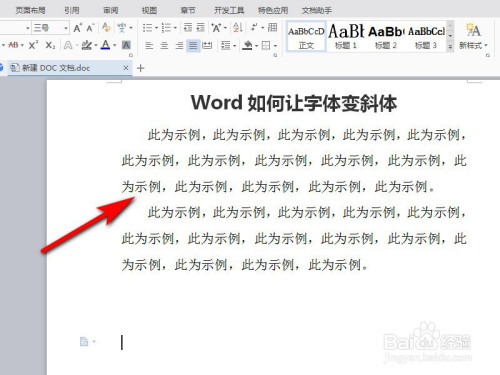Expand font color dropdown arrow
The width and height of the screenshot is (500, 375).
[114, 45]
